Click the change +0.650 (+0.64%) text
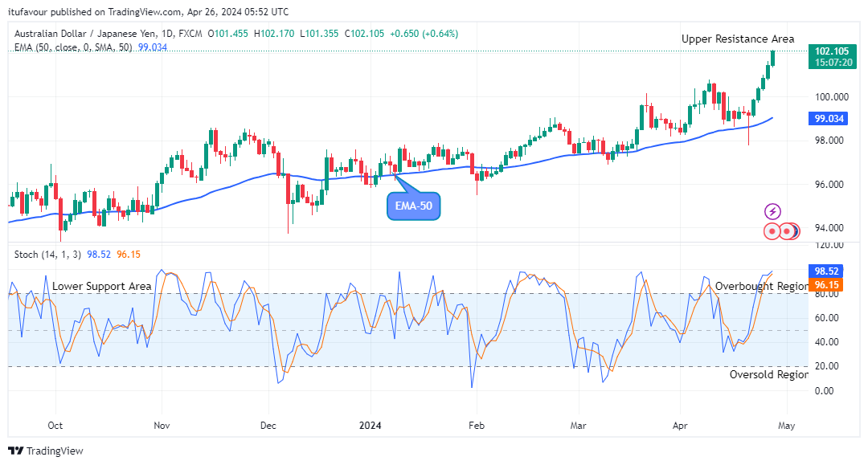This screenshot has height=465, width=868. click(424, 34)
